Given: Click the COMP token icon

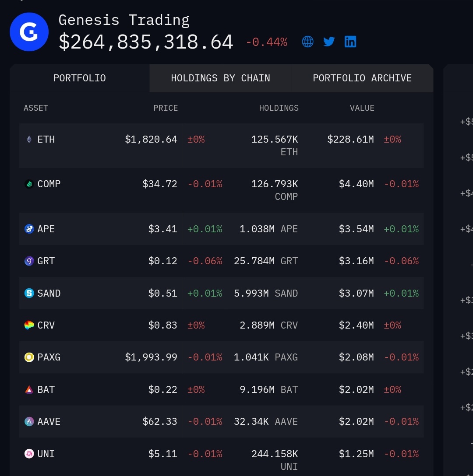Looking at the screenshot, I should 29,184.
